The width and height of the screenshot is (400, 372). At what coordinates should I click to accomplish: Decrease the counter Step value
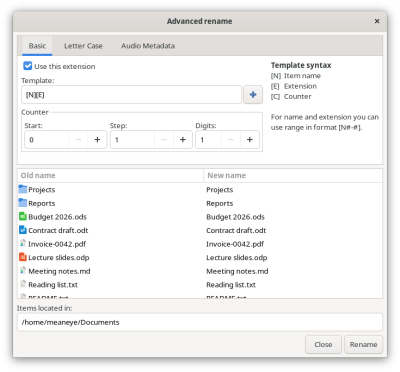(164, 140)
